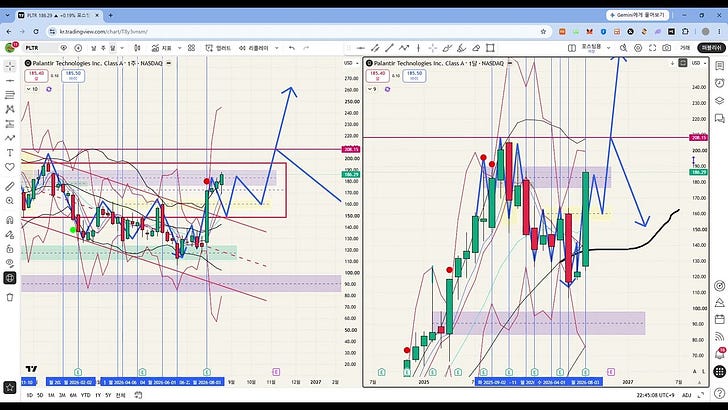Click the trash icon to remove drawings
Screen dimensions: 728x410
click(10, 297)
